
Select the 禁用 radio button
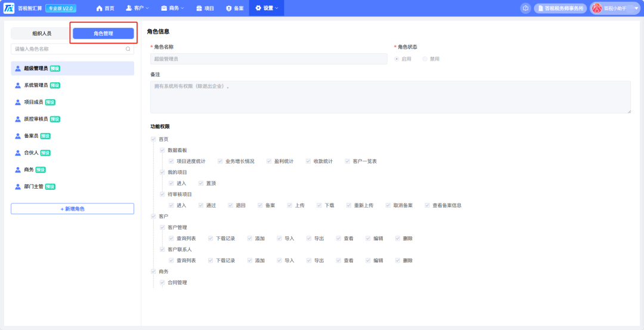(425, 58)
